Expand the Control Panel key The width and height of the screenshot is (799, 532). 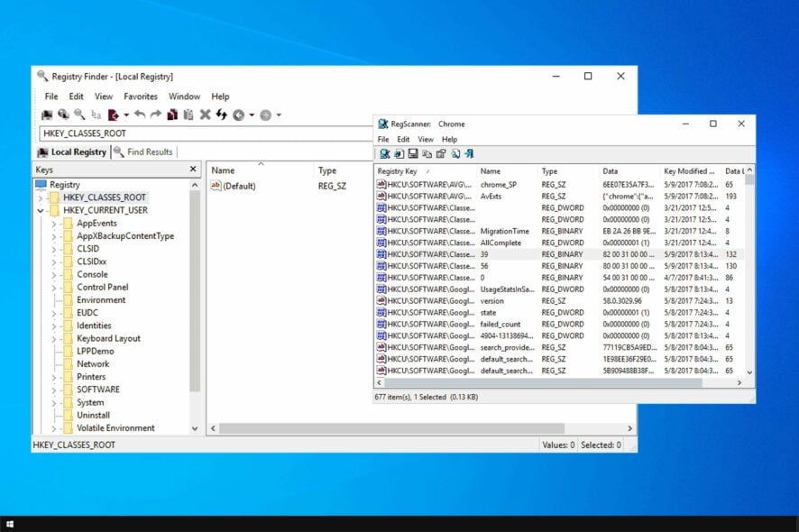tap(54, 288)
